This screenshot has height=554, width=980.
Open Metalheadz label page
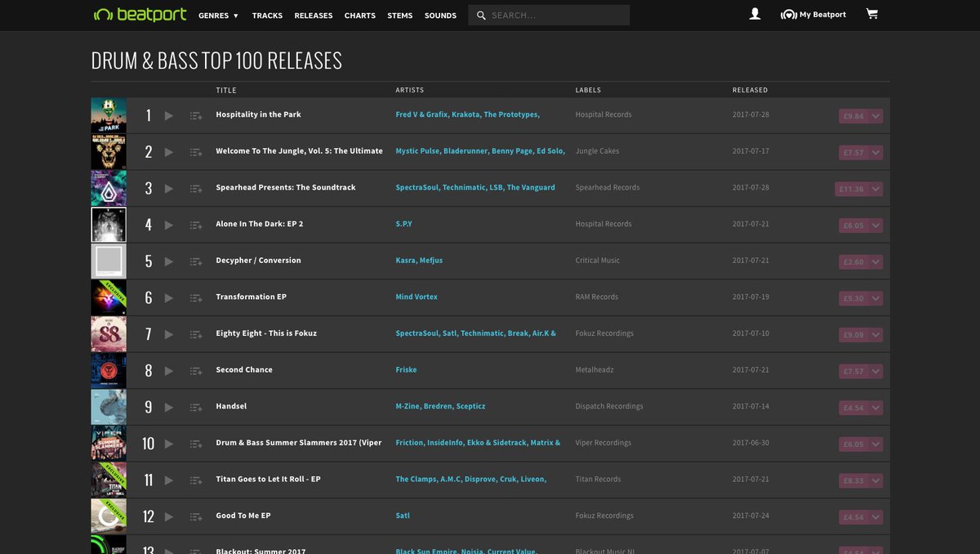(x=595, y=369)
